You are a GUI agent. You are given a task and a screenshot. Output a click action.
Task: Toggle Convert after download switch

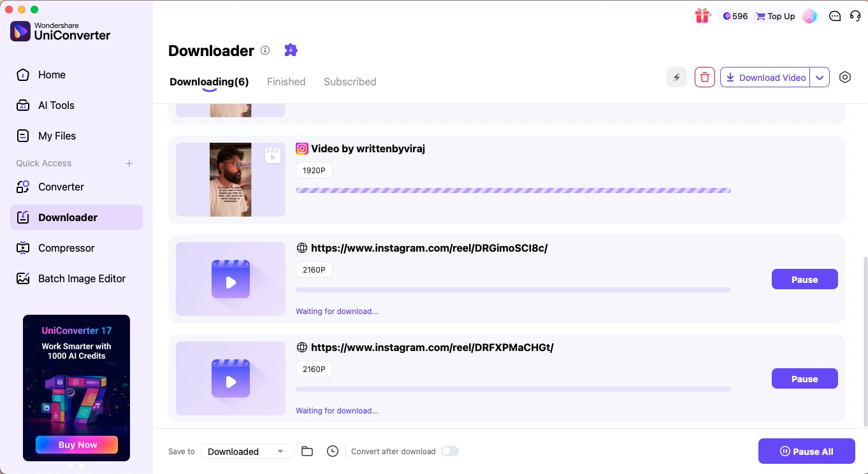450,450
